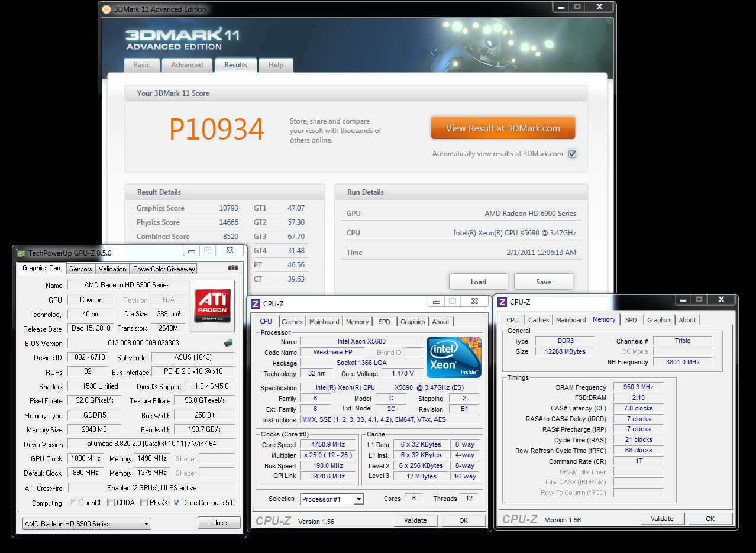
Task: Click the CPU Name Intel Xeon X5680 field
Action: click(361, 342)
